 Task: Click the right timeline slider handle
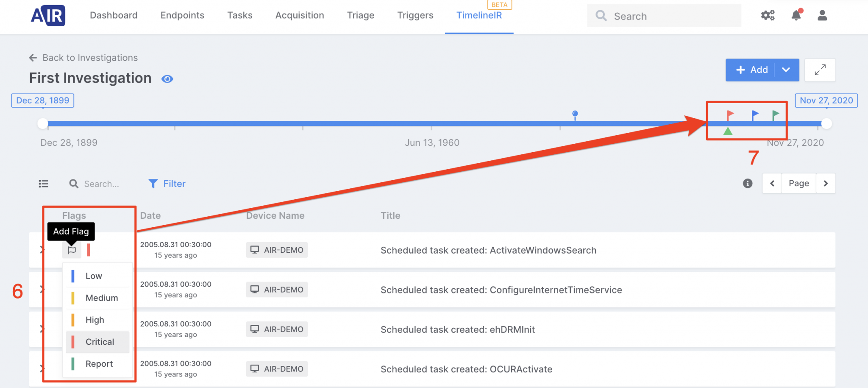coord(826,124)
